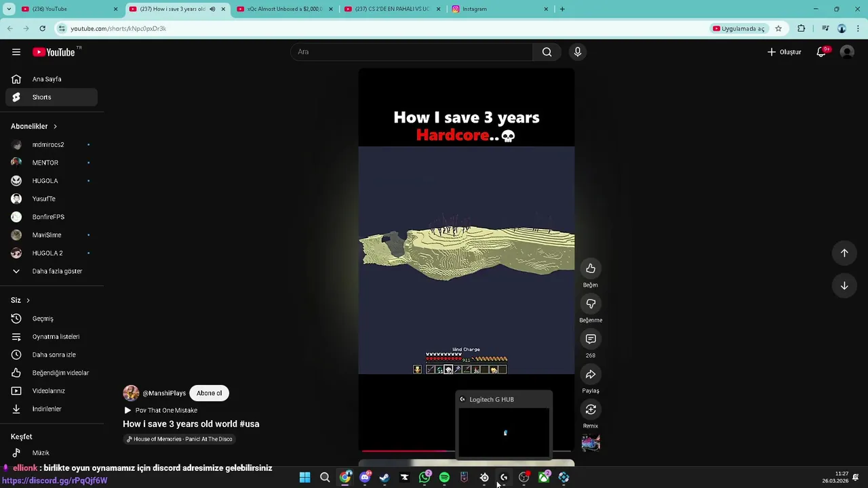The image size is (868, 488).
Task: Expand Daha fazla göster list
Action: 52,271
